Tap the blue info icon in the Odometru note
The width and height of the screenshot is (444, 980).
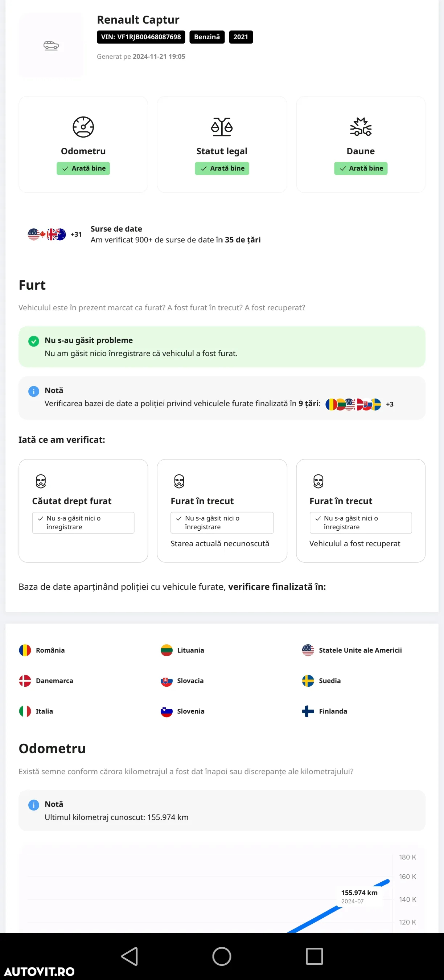(34, 805)
